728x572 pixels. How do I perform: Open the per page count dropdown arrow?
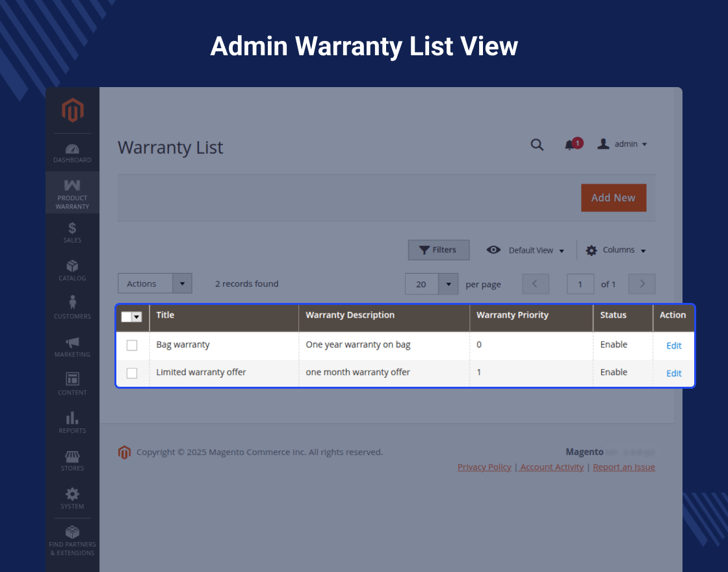coord(448,284)
